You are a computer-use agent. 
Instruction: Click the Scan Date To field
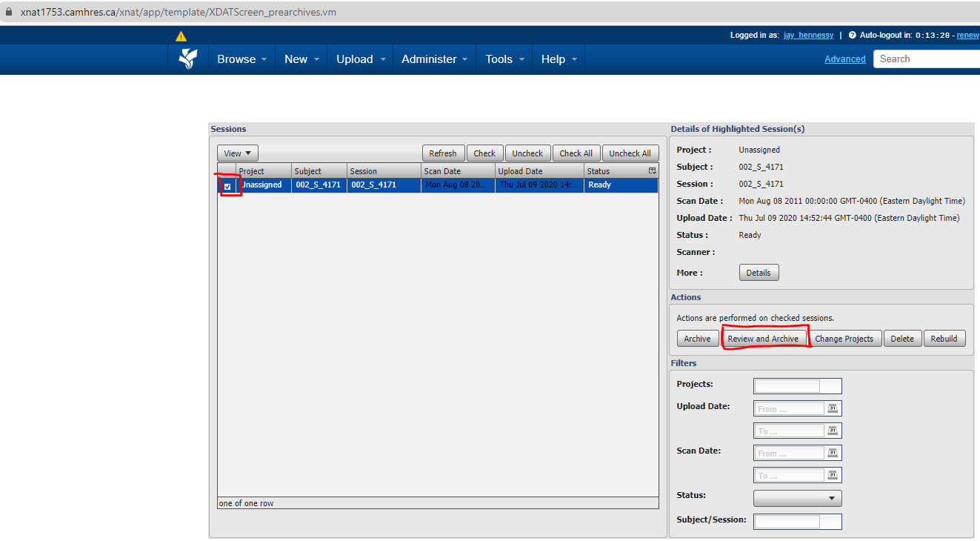(790, 475)
